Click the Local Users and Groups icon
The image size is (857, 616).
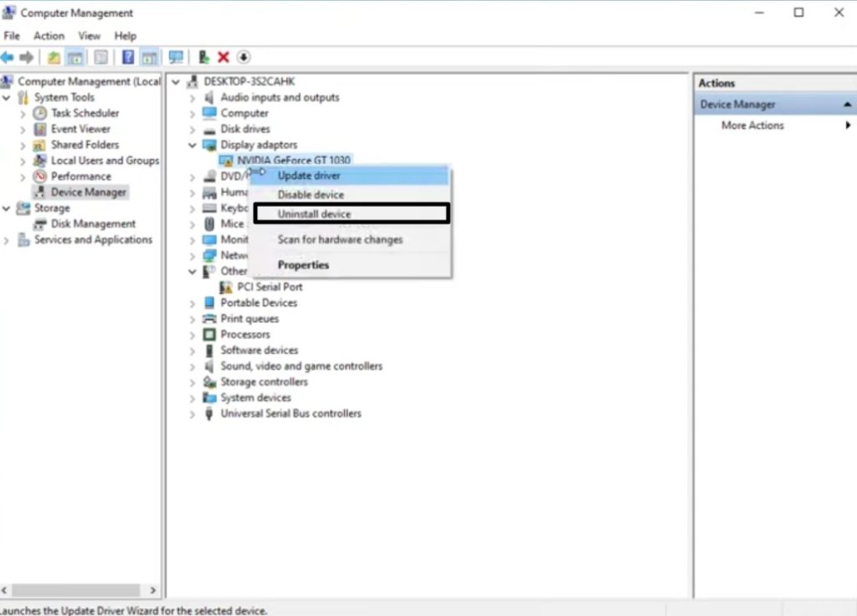[39, 161]
